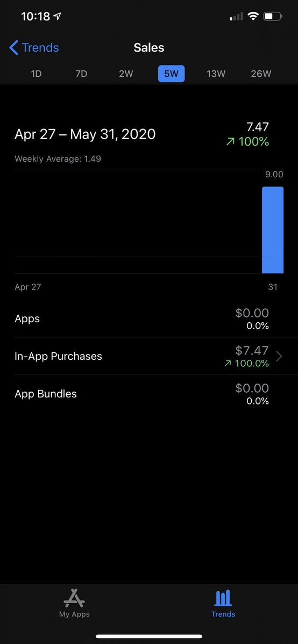This screenshot has width=298, height=644.
Task: Choose the 13W time range
Action: click(216, 74)
